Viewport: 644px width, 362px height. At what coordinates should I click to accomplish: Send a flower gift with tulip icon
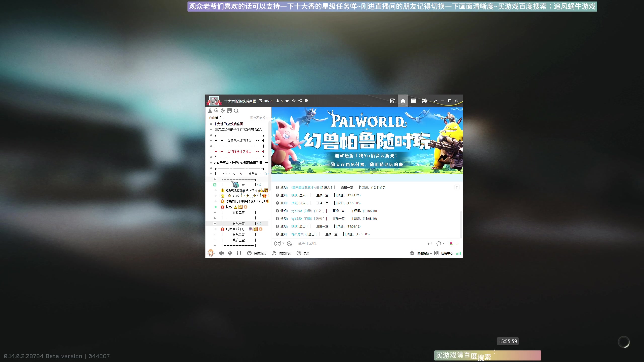(x=451, y=243)
